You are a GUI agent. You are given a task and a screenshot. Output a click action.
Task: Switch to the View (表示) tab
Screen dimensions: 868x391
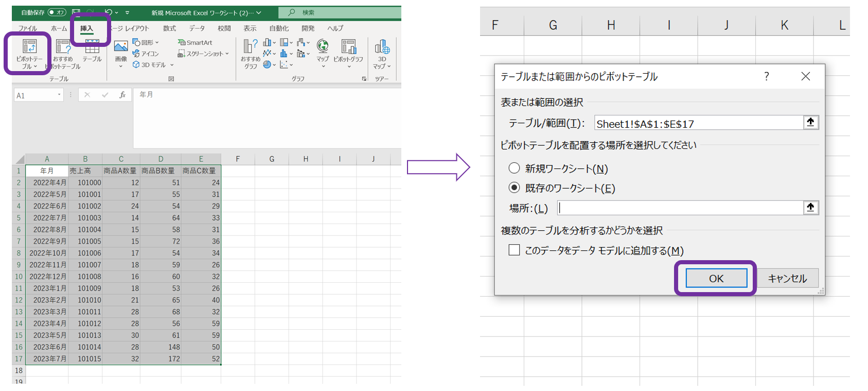click(x=250, y=28)
